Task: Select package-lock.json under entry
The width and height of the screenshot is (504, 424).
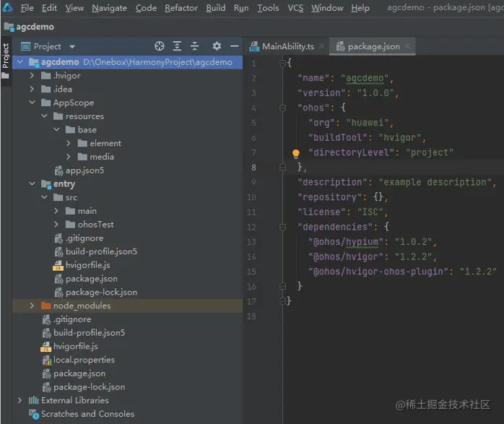Action: (101, 293)
